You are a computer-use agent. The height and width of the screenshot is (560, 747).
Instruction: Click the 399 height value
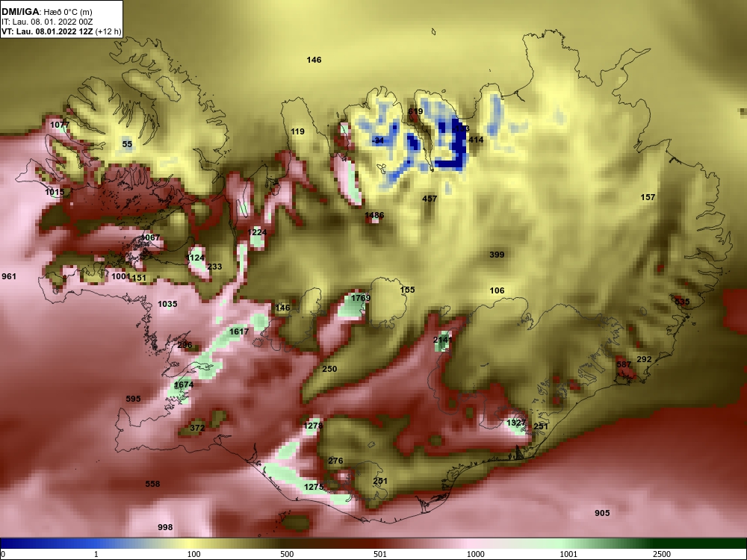pos(497,255)
